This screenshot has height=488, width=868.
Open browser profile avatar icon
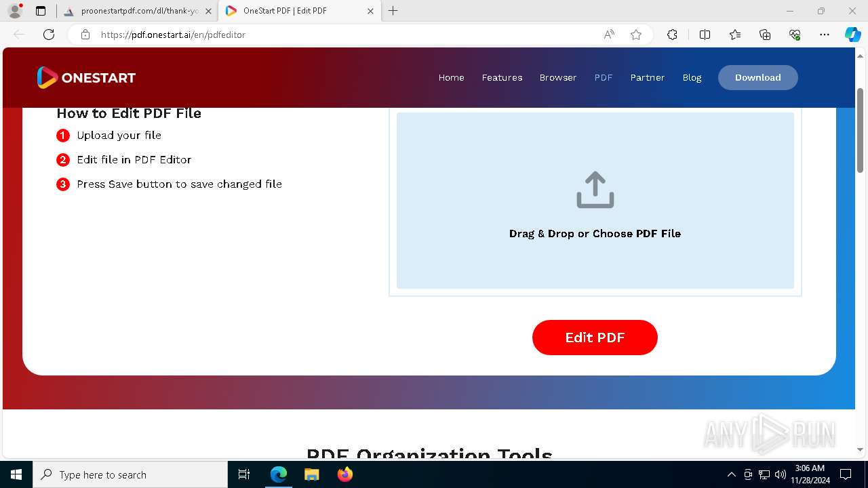coord(15,11)
